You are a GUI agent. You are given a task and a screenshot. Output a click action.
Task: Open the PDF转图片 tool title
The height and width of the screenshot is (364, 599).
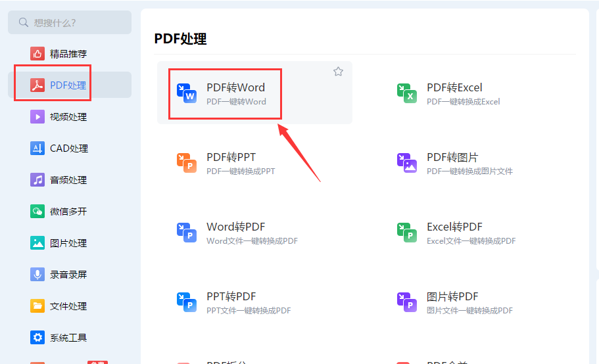click(452, 157)
